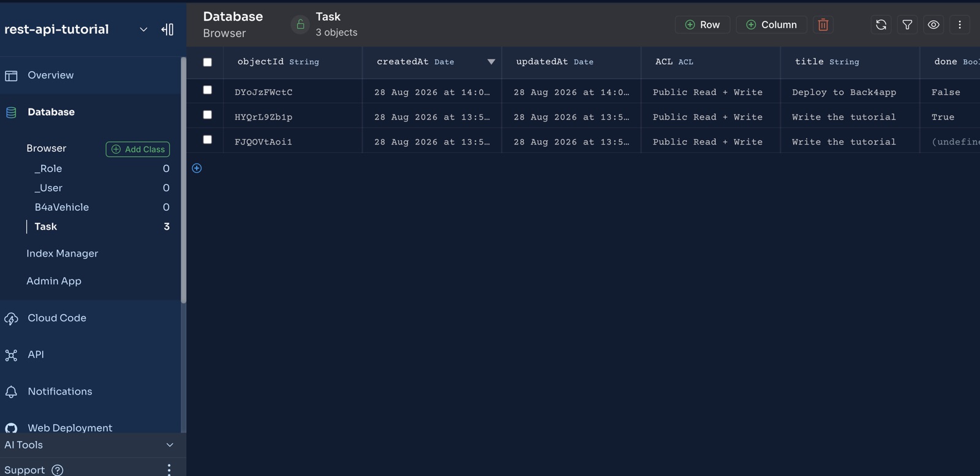The height and width of the screenshot is (476, 980).
Task: Open the Web Deployment section
Action: point(70,428)
